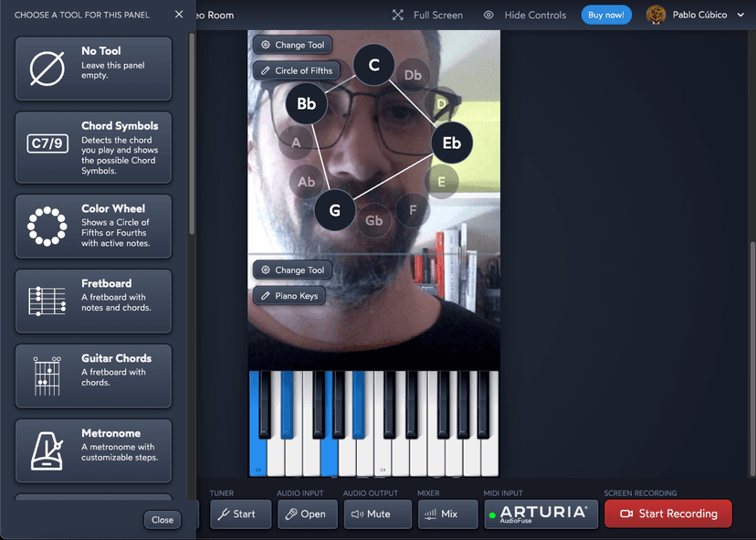
Task: Pick the Color Wheel tool icon
Action: pos(47,226)
